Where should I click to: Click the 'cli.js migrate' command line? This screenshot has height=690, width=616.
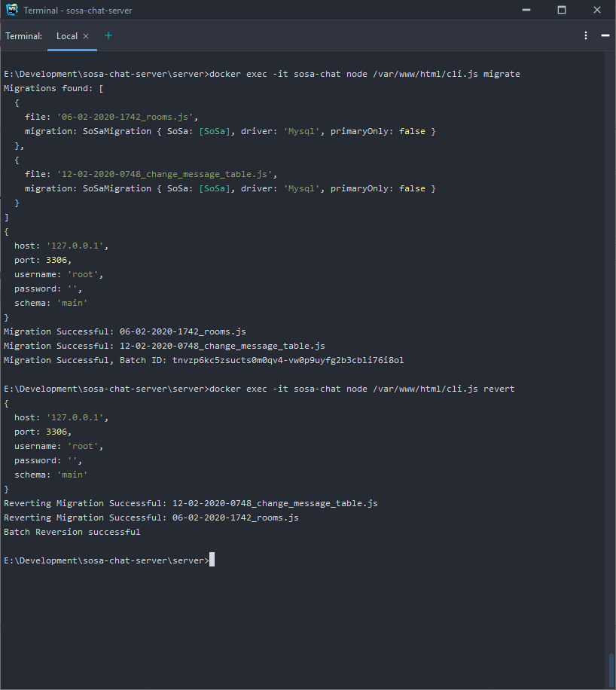point(262,74)
